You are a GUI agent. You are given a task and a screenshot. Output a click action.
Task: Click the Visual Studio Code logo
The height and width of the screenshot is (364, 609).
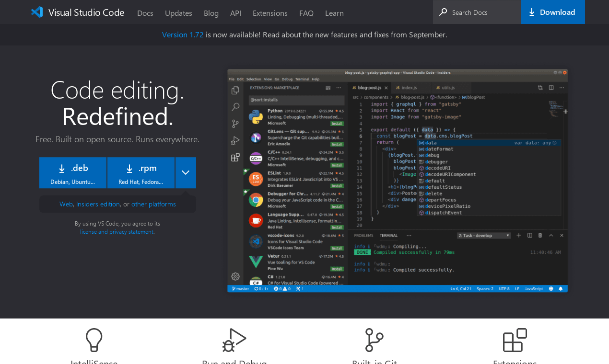(78, 12)
